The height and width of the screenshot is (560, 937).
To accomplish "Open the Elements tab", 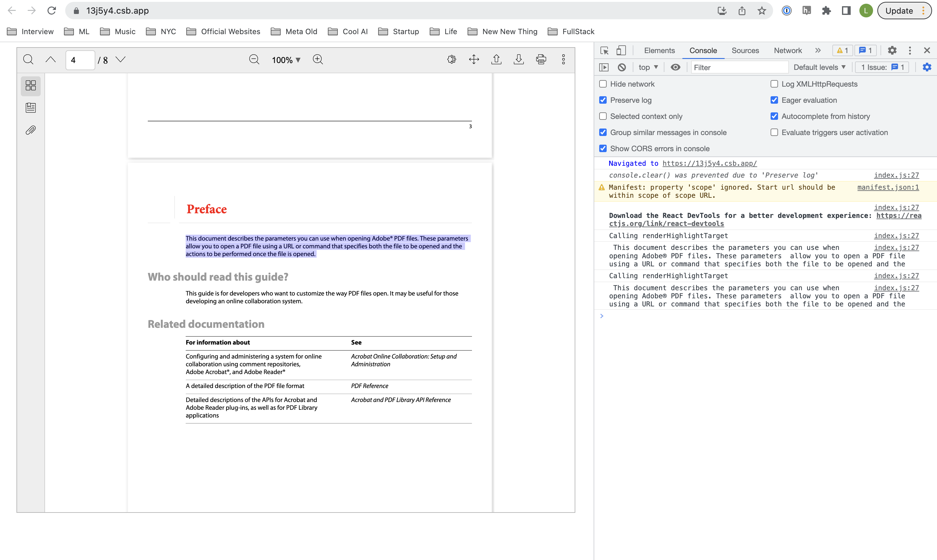I will pos(659,50).
